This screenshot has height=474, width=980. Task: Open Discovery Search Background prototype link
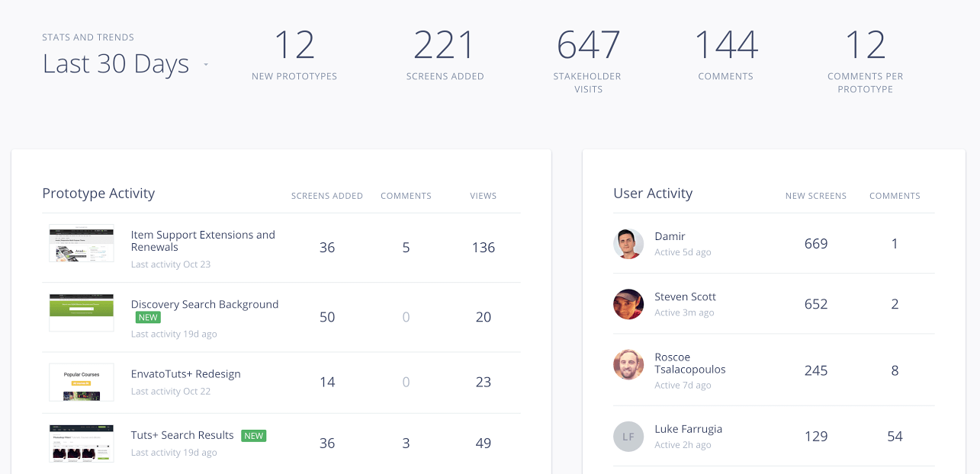tap(204, 304)
